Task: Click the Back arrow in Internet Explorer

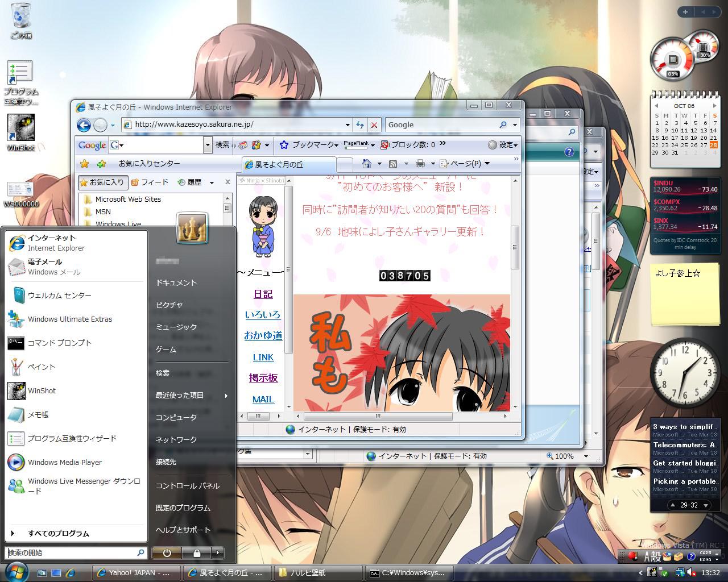Action: pyautogui.click(x=84, y=125)
